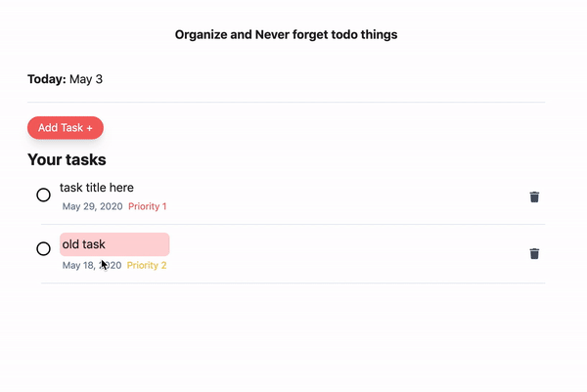Click the 'Your tasks' section heading
Screen dimensions: 587x392
pos(67,159)
